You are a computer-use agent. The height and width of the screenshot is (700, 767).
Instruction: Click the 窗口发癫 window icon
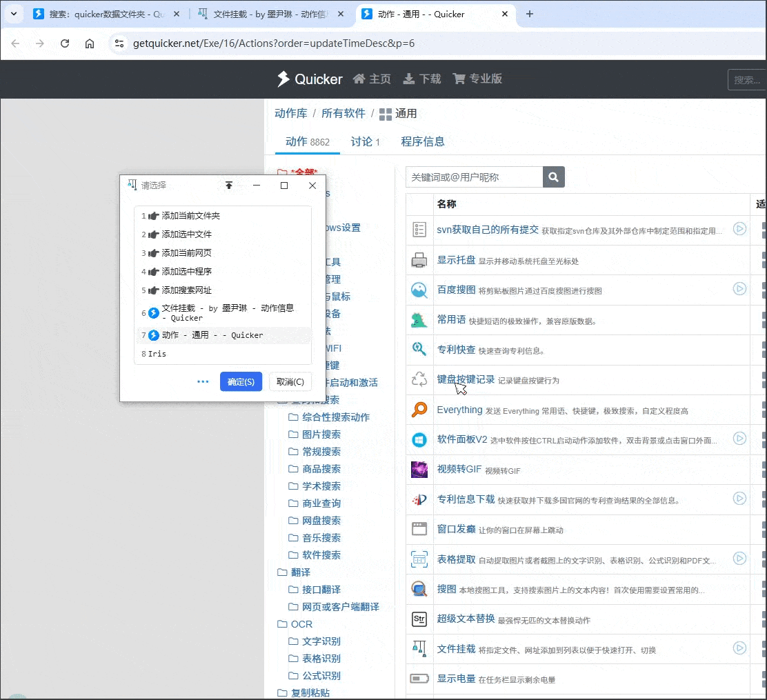(419, 529)
